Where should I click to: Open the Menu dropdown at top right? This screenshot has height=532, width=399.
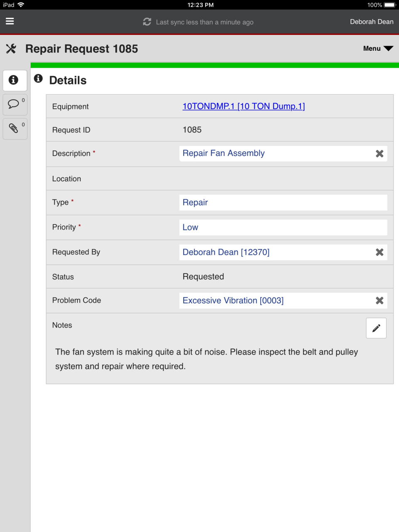tap(377, 48)
